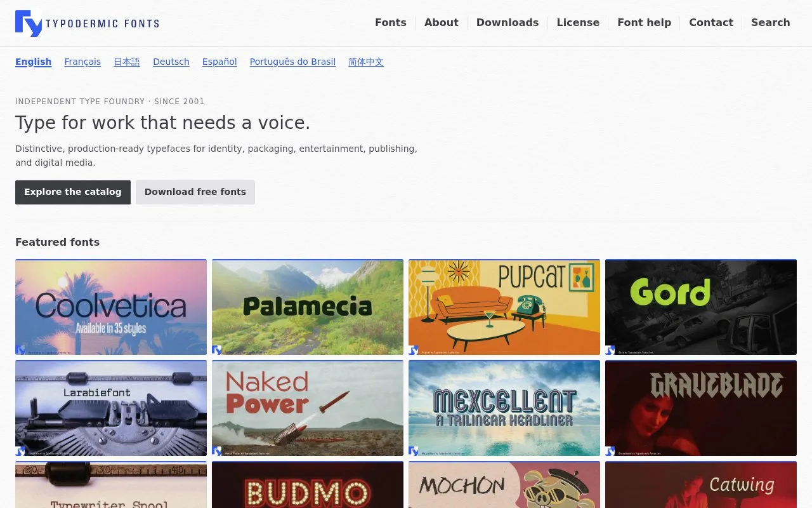Open the Typewriter Spool font thumbnail
This screenshot has width=812, height=508.
[111, 485]
